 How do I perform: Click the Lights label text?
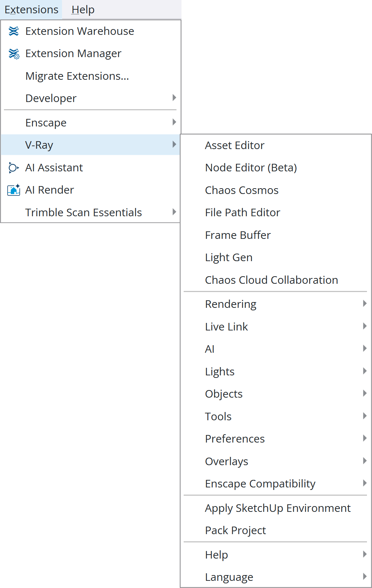click(220, 372)
